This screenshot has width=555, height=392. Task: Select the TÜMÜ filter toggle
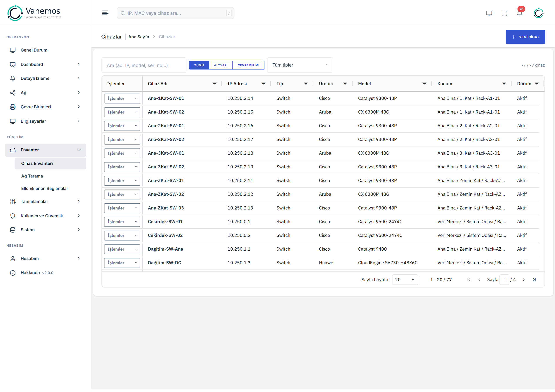[199, 65]
